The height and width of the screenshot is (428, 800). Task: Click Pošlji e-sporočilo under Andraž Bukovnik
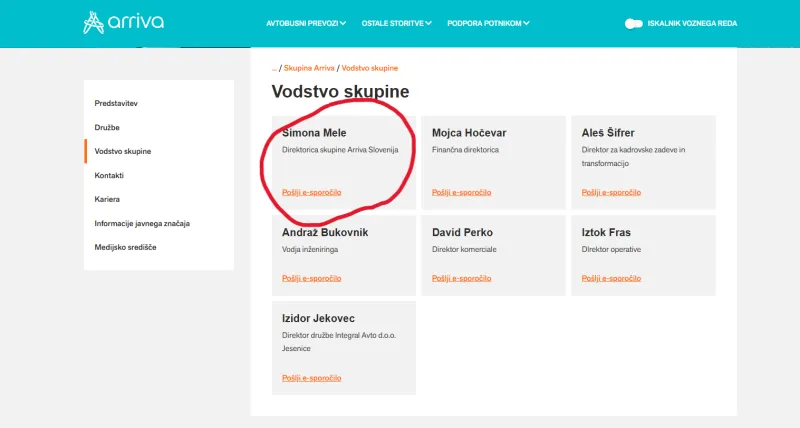pyautogui.click(x=312, y=278)
